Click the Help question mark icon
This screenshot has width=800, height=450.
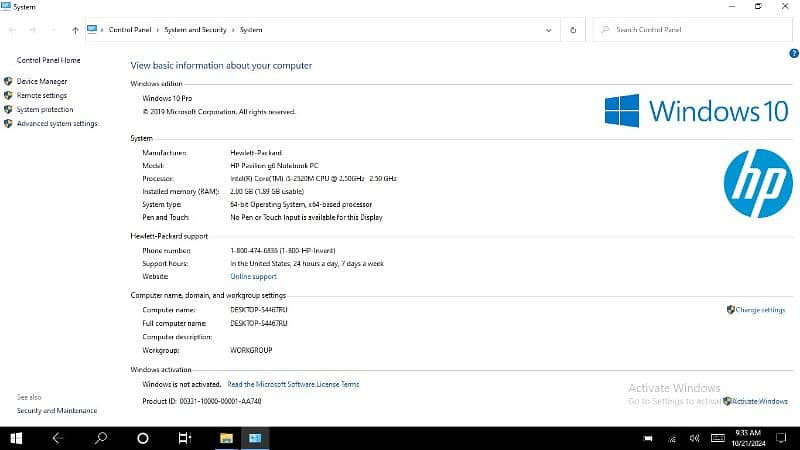click(793, 52)
